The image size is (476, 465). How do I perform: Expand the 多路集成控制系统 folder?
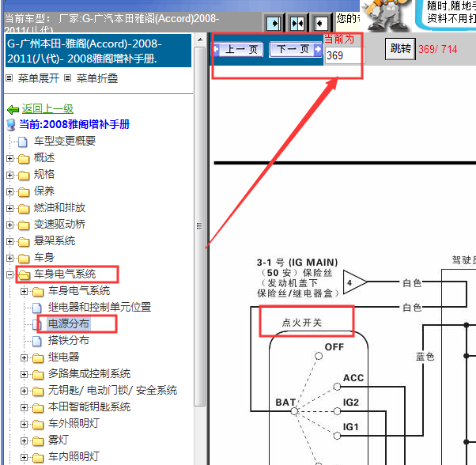[24, 375]
